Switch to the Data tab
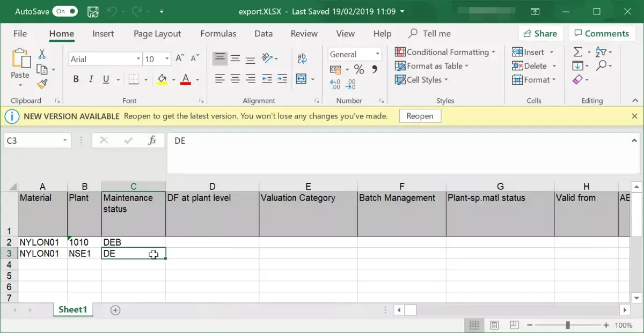Viewport: 644px width, 333px height. tap(264, 33)
